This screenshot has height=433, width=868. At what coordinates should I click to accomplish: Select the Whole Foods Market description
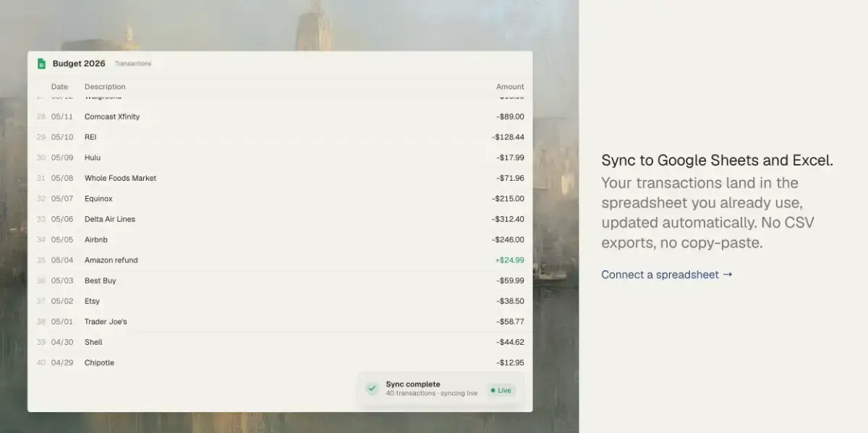click(120, 178)
